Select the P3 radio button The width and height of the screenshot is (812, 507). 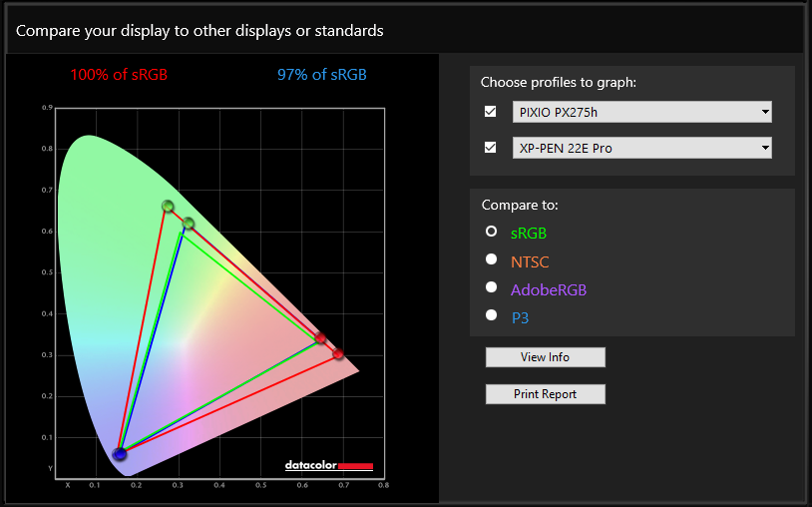[492, 315]
